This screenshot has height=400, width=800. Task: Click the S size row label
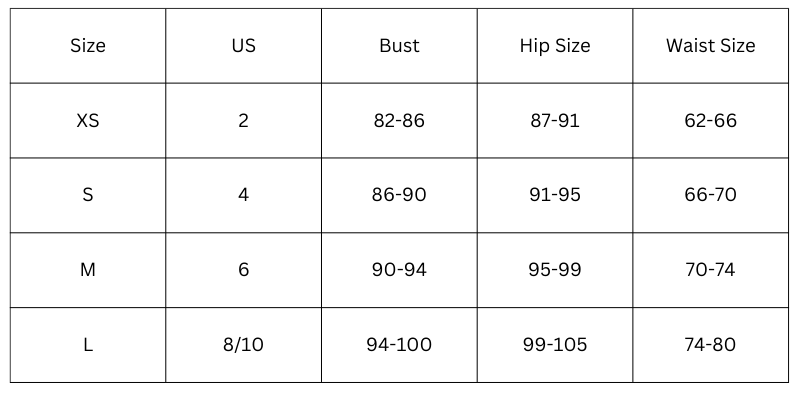pos(88,195)
